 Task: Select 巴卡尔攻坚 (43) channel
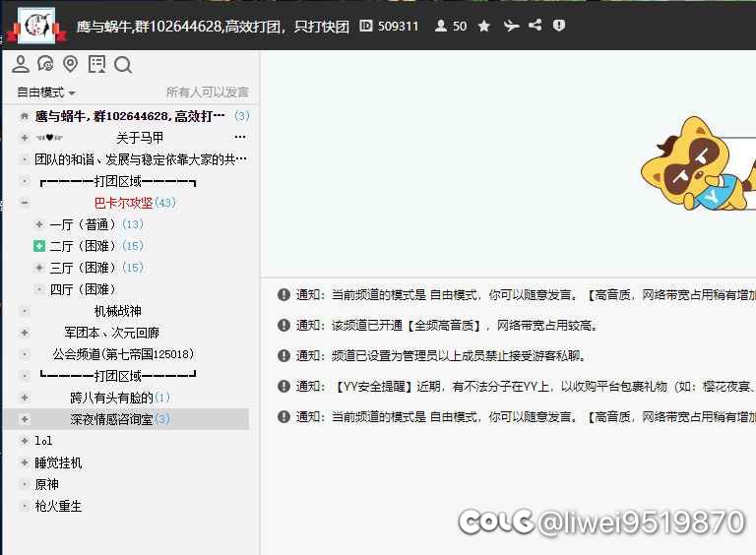point(135,203)
